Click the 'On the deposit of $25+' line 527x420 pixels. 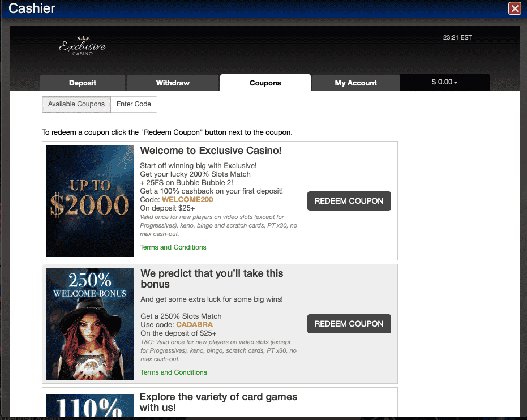178,333
